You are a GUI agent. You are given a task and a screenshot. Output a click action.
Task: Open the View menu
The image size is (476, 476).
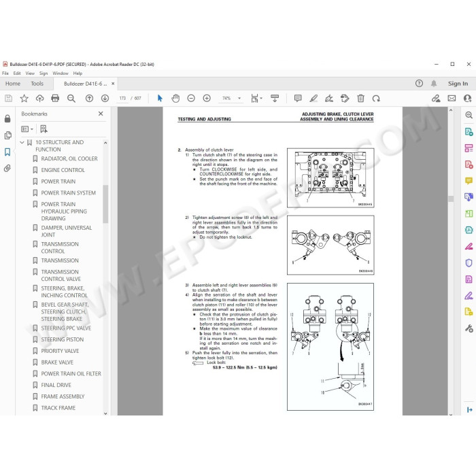coord(30,73)
